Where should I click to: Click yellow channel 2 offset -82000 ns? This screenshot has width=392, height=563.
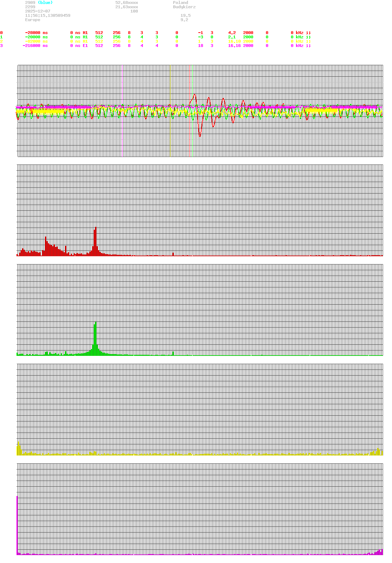36,41
